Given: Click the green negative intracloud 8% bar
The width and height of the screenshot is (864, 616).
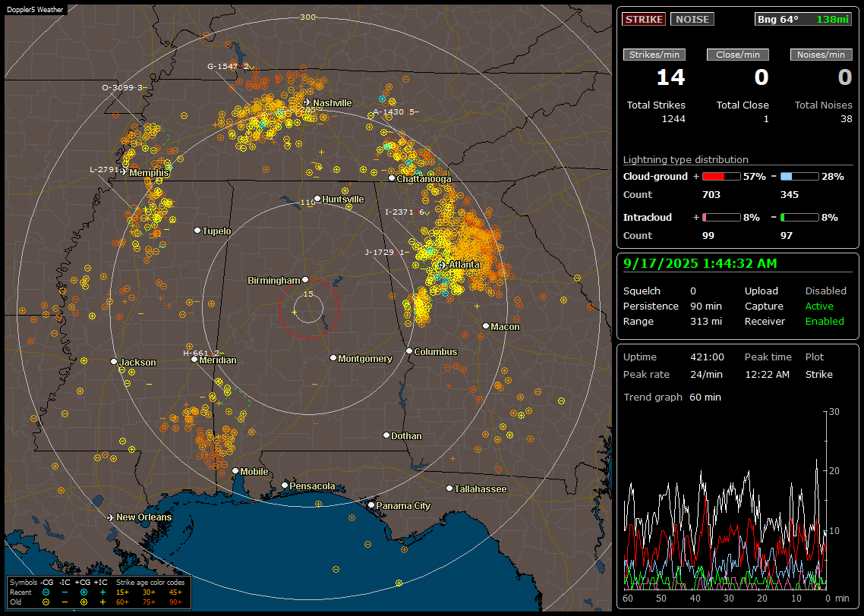Looking at the screenshot, I should click(x=799, y=218).
